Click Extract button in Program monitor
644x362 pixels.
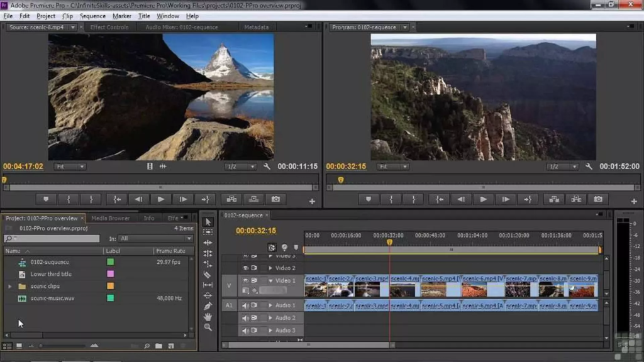pos(576,199)
